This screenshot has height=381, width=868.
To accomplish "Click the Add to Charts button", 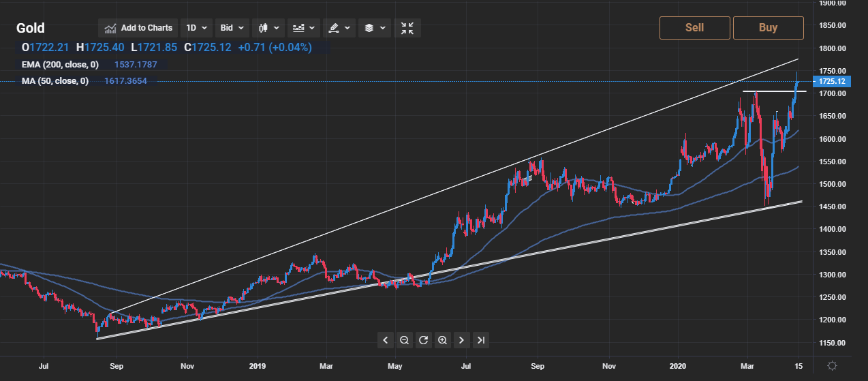I will (139, 28).
